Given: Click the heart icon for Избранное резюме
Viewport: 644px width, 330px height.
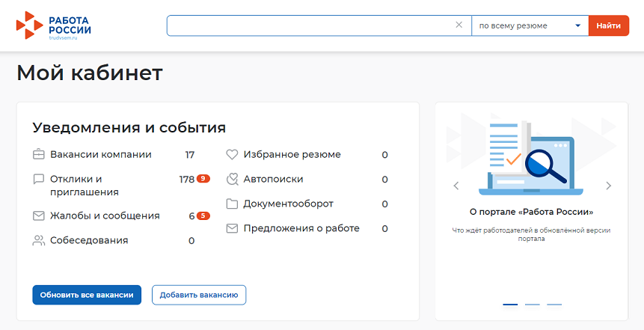Looking at the screenshot, I should 232,155.
